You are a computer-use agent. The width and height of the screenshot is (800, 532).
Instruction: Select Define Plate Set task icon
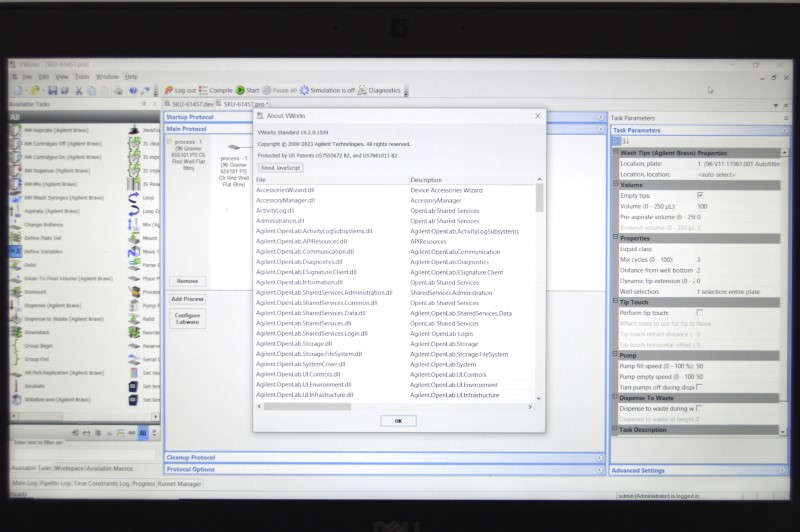click(x=16, y=238)
